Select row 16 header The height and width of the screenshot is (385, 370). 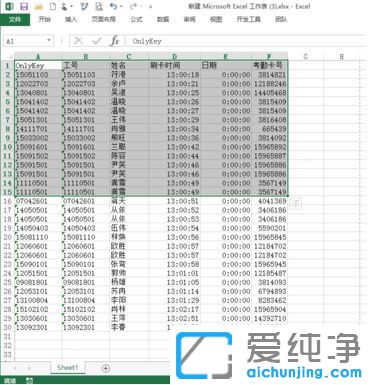point(7,201)
